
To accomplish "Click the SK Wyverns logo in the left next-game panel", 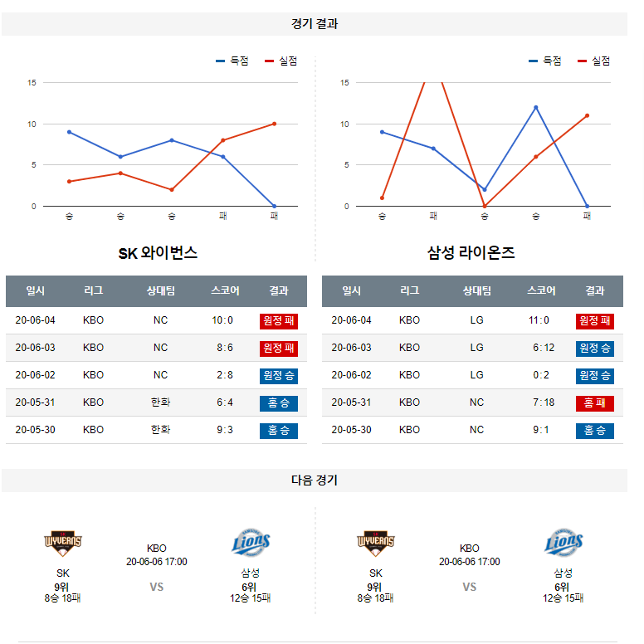I will coord(63,543).
